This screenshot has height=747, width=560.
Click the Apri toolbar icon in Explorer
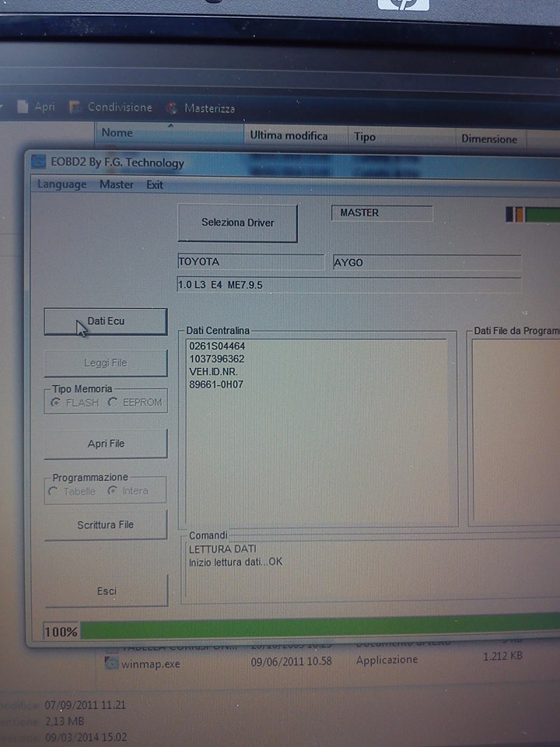(23, 107)
